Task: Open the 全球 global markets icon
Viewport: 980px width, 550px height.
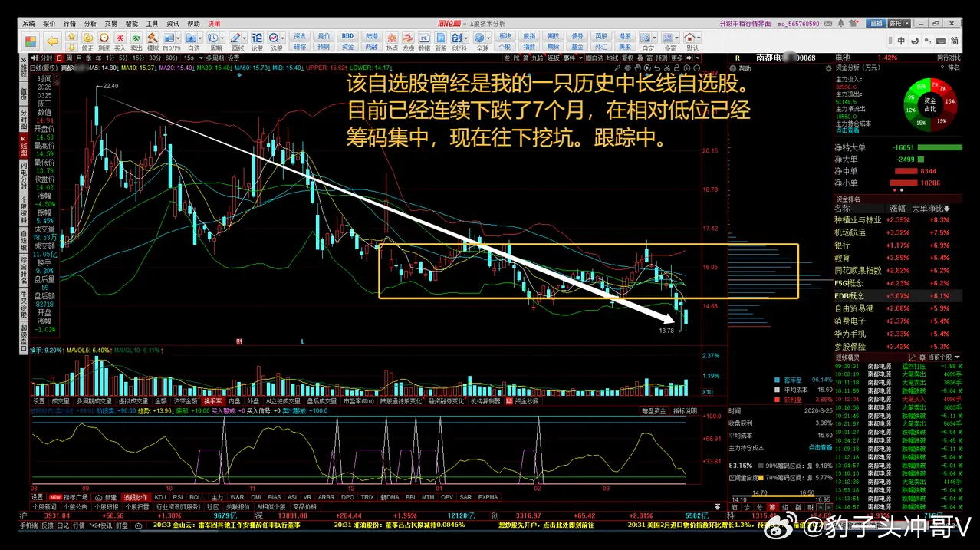Action: (481, 42)
